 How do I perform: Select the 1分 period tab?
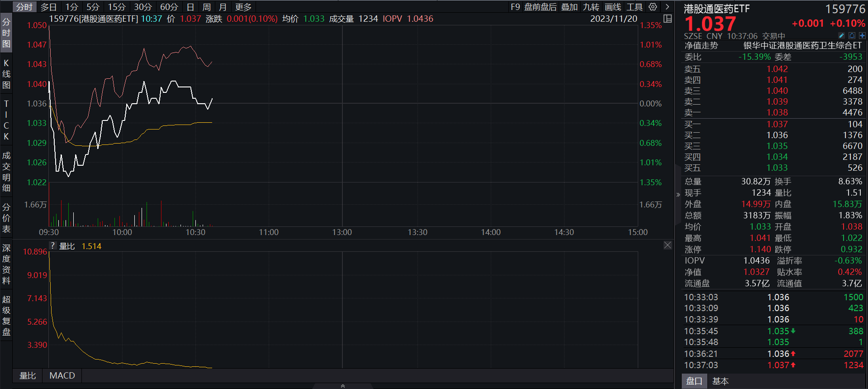click(x=71, y=7)
